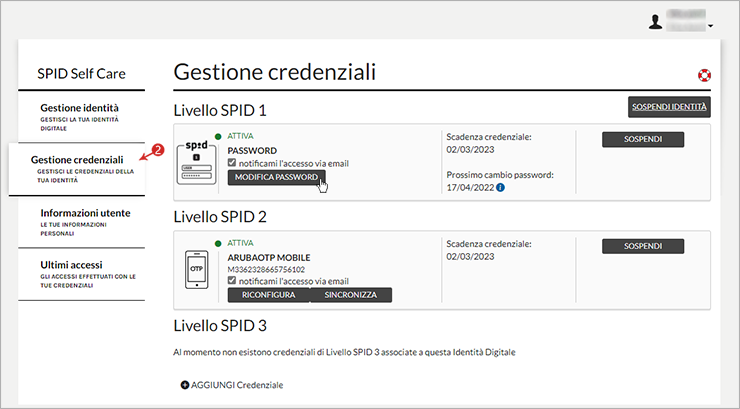Viewport: 740px width, 409px height.
Task: Click the OTP mobile phone icon
Action: [x=196, y=269]
